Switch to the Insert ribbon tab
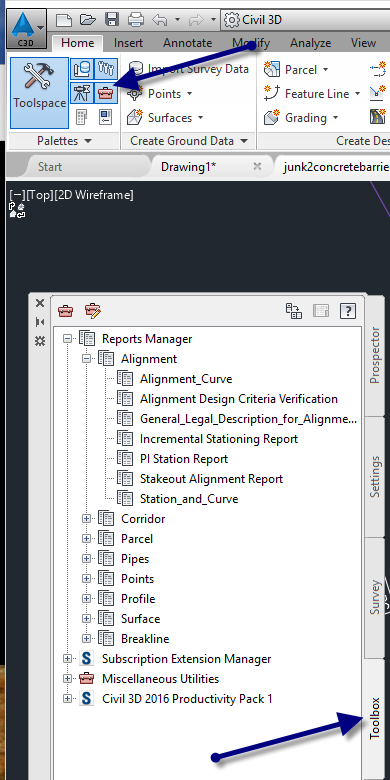 click(x=128, y=43)
